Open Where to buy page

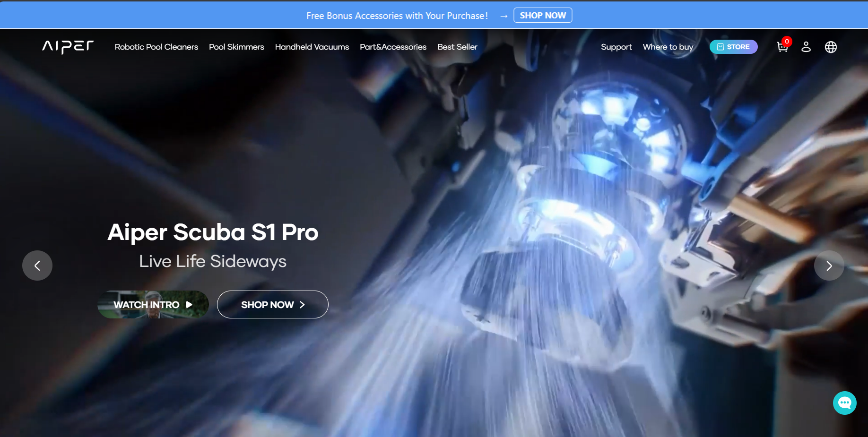coord(668,47)
